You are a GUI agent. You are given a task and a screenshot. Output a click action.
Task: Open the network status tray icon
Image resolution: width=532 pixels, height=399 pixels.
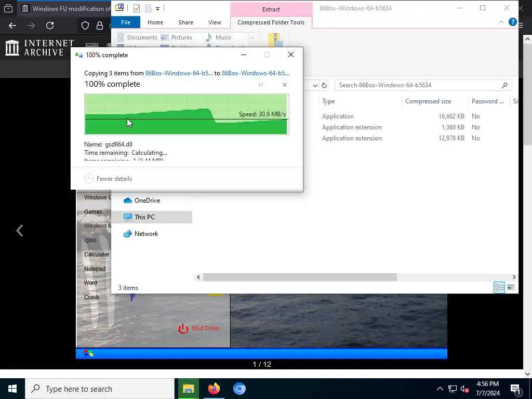click(x=453, y=389)
